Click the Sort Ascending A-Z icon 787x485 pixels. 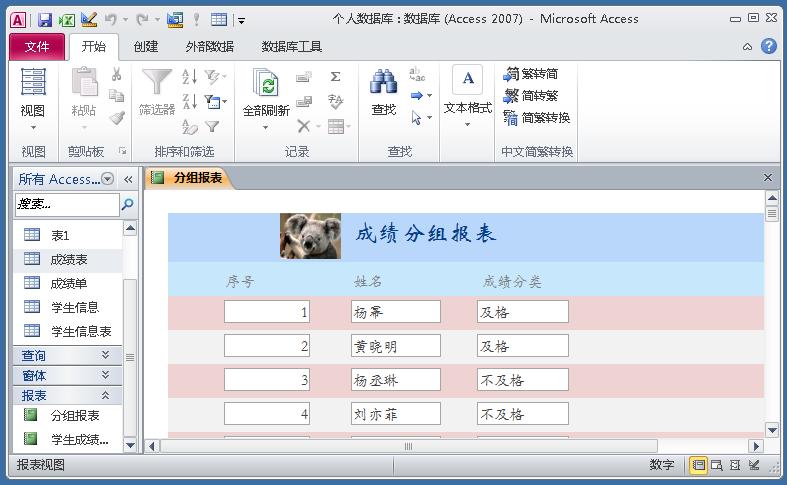(190, 77)
